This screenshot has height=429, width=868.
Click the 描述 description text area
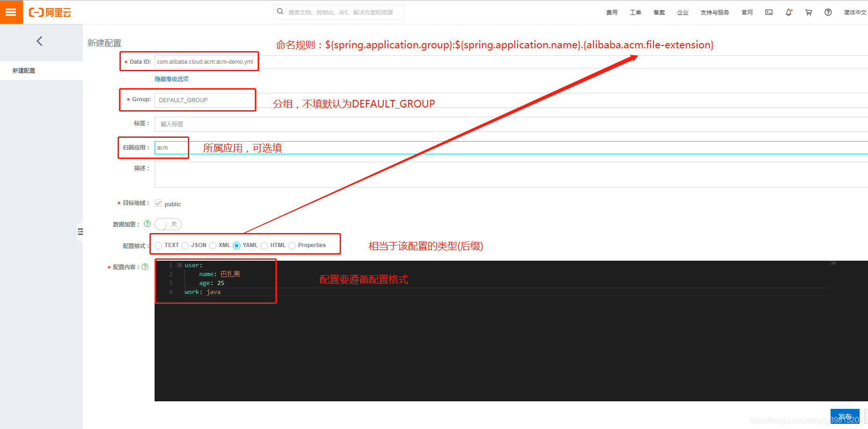[x=511, y=174]
